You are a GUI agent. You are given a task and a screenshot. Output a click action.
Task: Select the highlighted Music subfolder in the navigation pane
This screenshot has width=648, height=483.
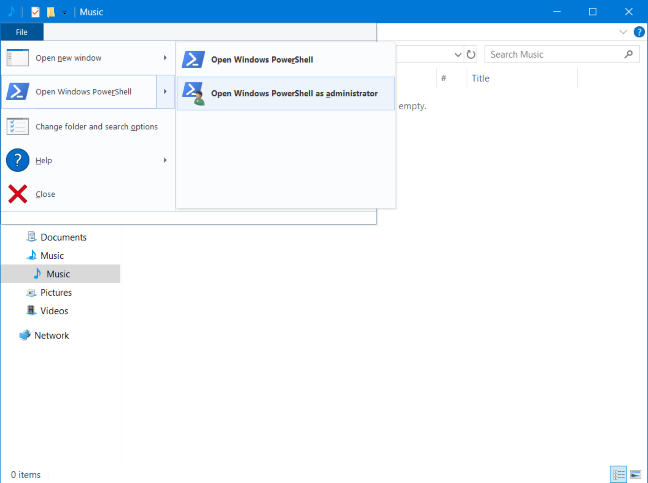click(60, 274)
